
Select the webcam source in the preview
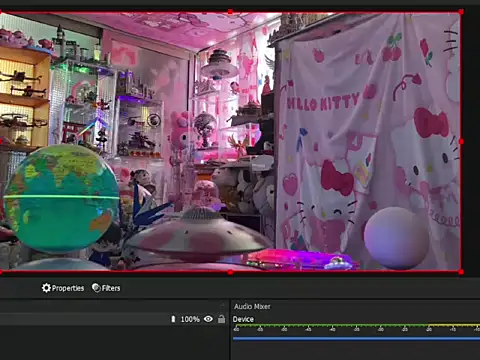point(230,142)
